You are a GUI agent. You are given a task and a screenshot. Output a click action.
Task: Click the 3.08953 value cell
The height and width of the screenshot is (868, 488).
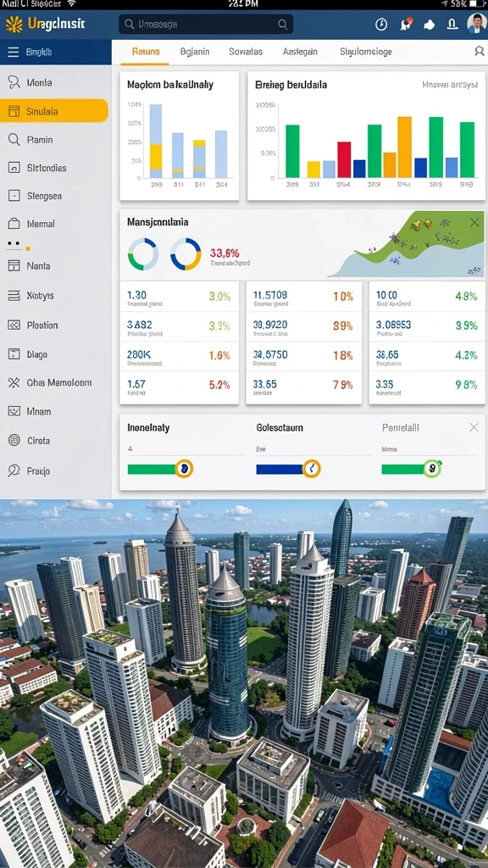pos(393,325)
